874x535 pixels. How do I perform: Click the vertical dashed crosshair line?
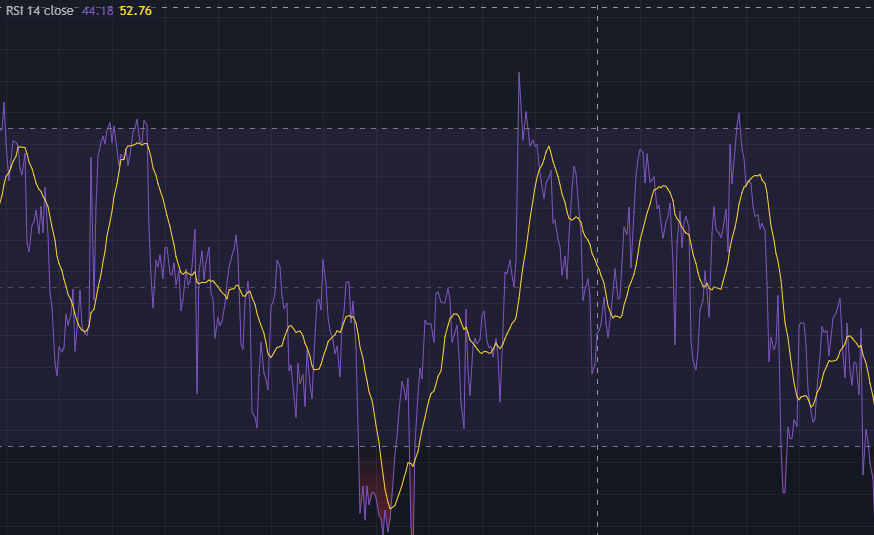597,200
